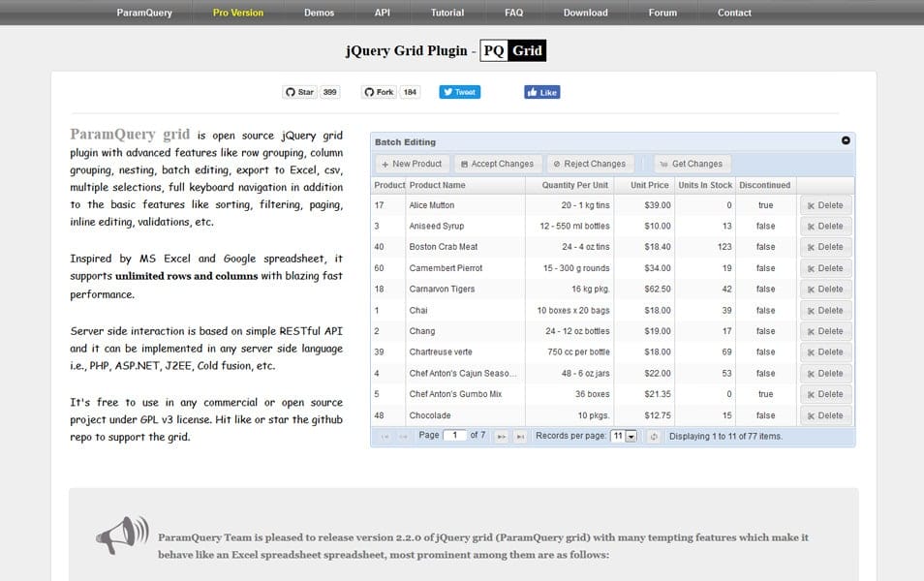
Task: Select the 123 units in stock cell
Action: [705, 247]
